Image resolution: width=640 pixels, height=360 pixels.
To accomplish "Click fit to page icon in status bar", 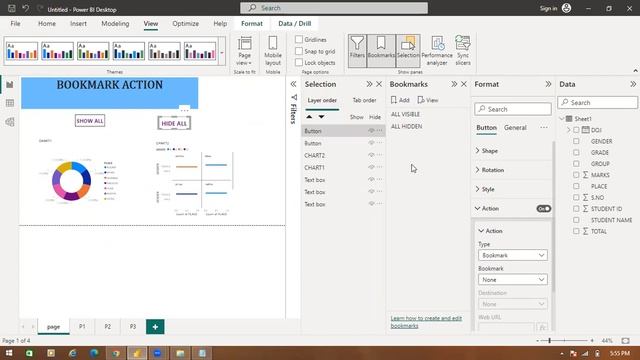I will (x=625, y=340).
